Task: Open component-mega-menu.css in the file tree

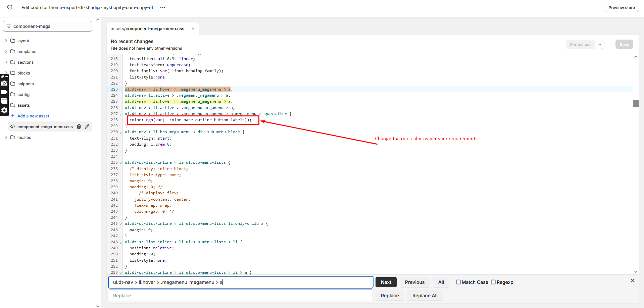Action: coord(45,126)
